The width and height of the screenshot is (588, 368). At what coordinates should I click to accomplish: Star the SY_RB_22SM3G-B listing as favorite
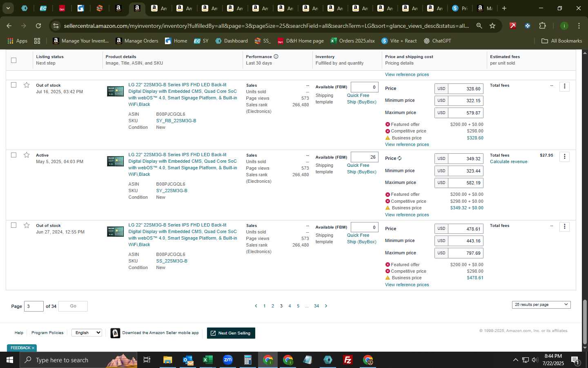27,85
